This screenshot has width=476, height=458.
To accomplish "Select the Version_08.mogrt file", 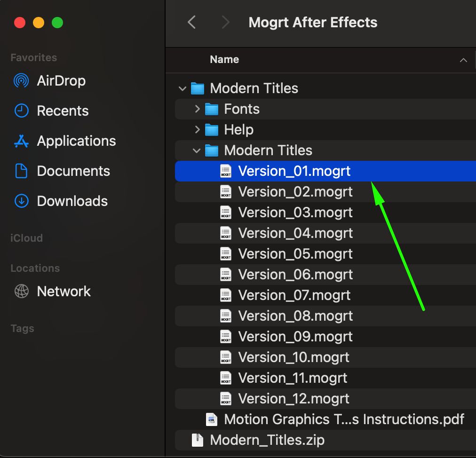I will (x=295, y=316).
